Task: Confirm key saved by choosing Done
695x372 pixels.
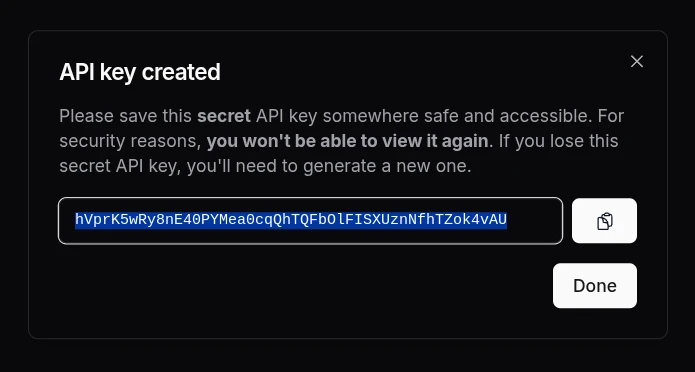Action: point(595,286)
